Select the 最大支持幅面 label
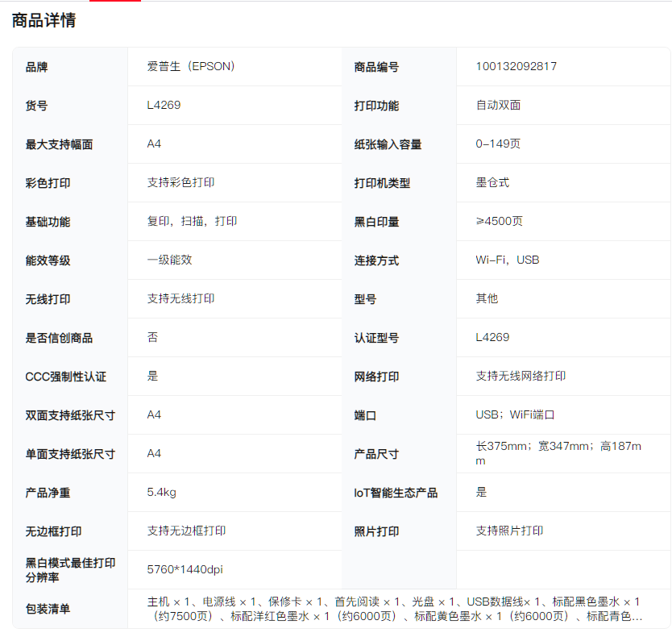 click(59, 144)
